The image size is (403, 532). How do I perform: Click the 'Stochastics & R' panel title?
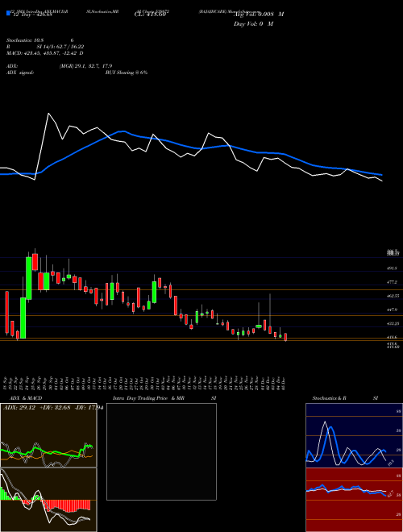(x=330, y=398)
